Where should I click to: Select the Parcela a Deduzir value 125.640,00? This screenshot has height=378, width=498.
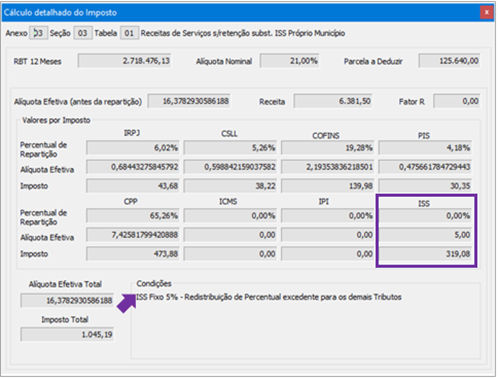click(x=449, y=61)
